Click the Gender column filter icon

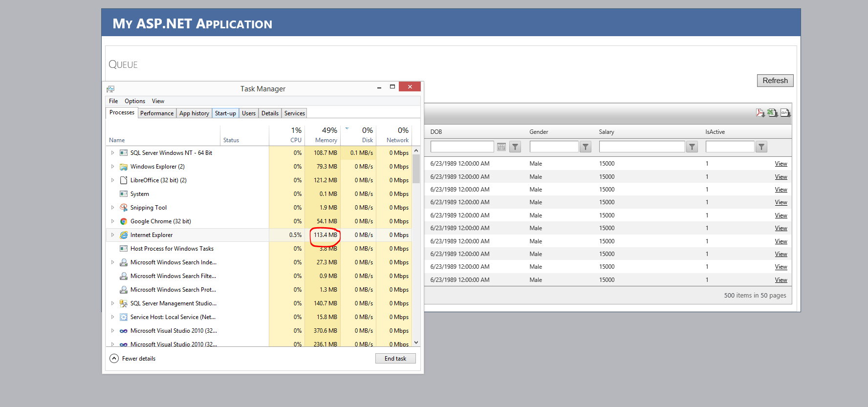(586, 147)
